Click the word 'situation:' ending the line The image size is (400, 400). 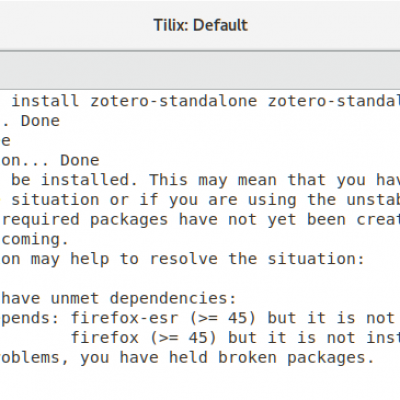coord(316,259)
